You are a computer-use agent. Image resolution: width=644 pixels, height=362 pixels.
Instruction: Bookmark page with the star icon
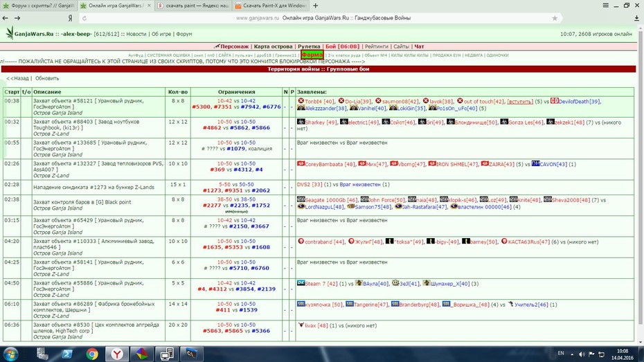(x=555, y=18)
